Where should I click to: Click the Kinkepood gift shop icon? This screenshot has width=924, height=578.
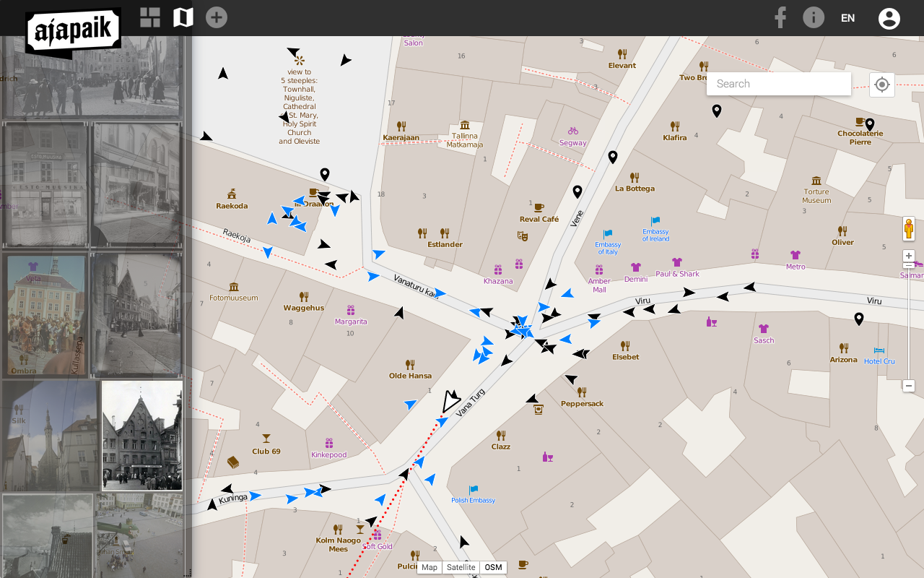pos(329,444)
